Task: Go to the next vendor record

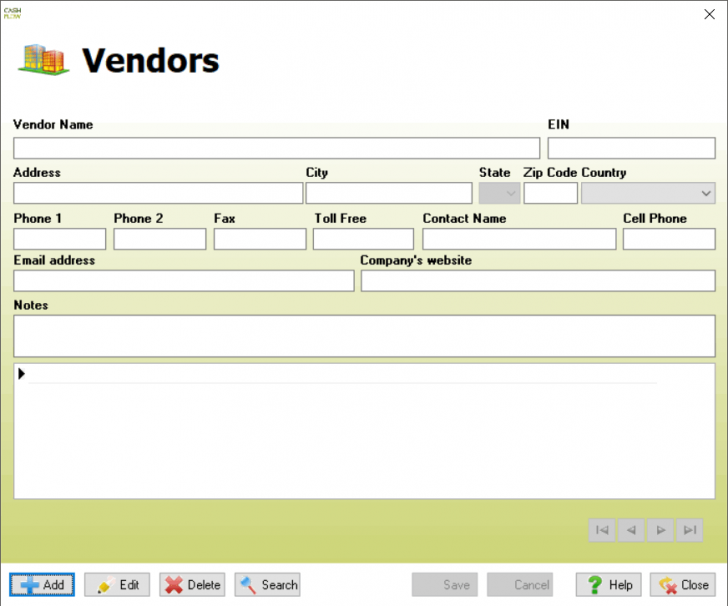Action: click(x=660, y=530)
